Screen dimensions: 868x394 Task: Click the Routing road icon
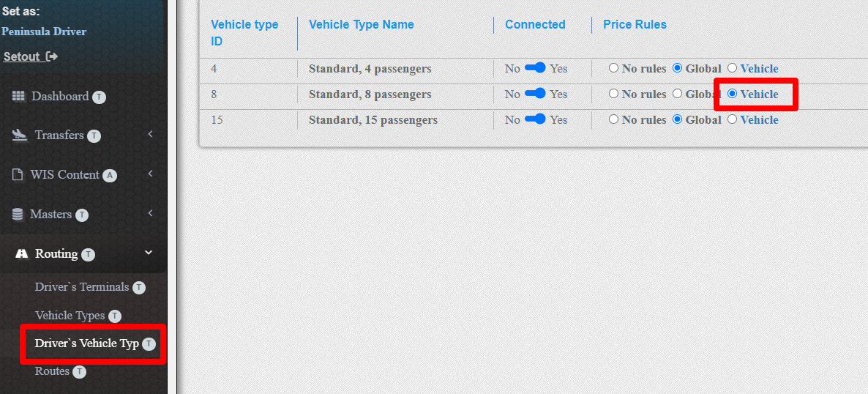click(21, 254)
